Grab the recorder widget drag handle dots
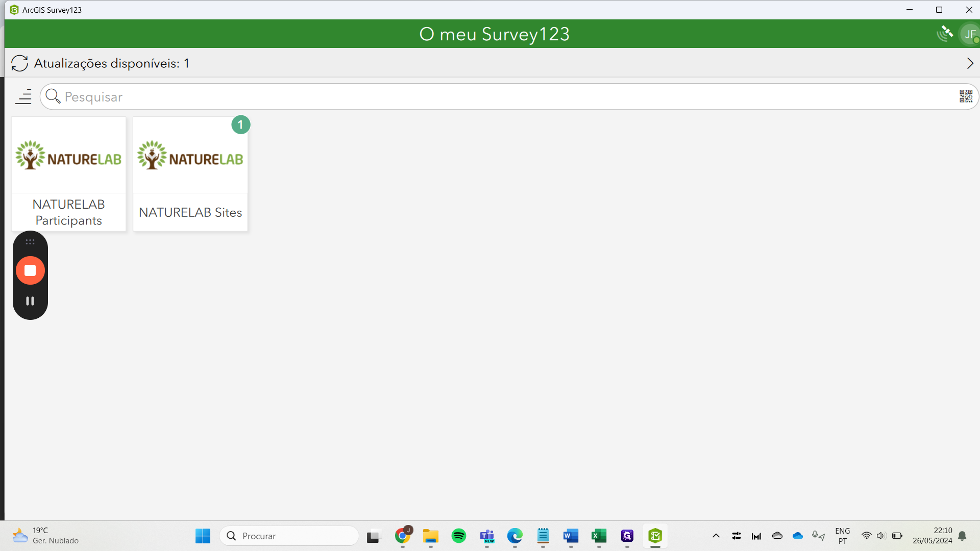This screenshot has width=980, height=551. tap(30, 242)
